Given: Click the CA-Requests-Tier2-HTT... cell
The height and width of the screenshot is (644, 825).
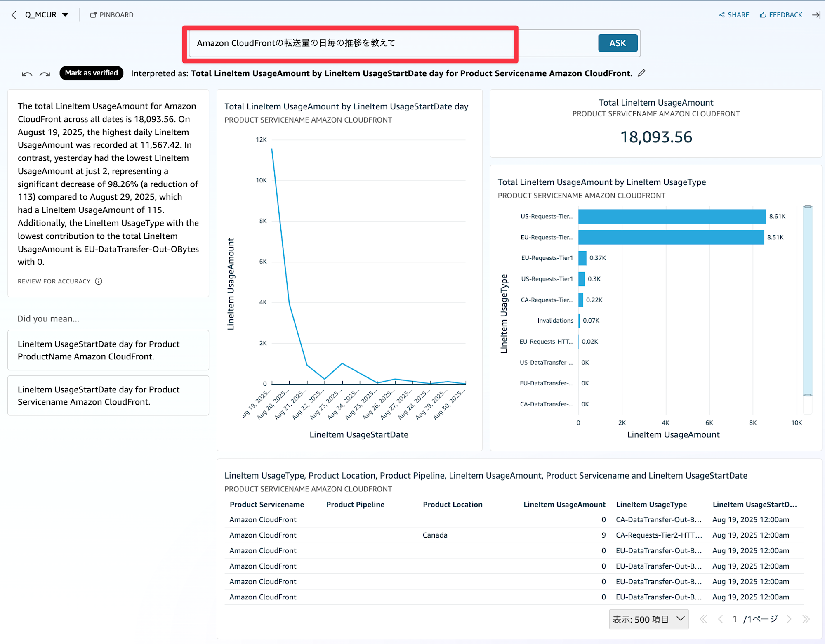Looking at the screenshot, I should point(658,535).
